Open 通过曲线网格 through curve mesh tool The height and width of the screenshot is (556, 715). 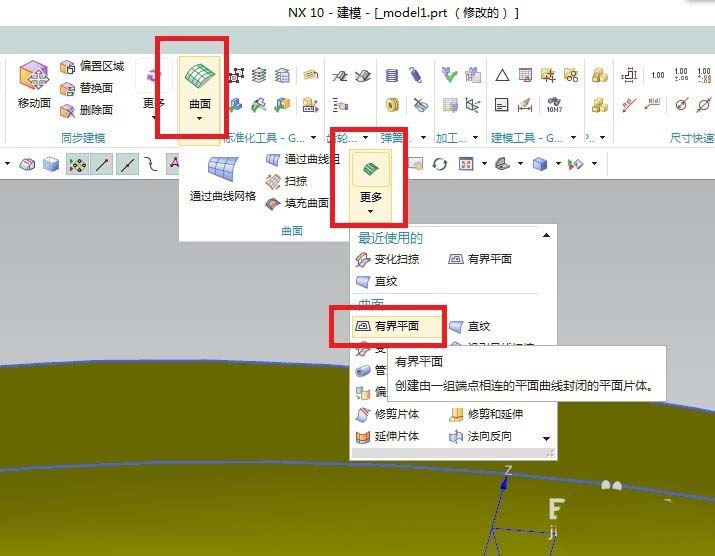(x=223, y=179)
